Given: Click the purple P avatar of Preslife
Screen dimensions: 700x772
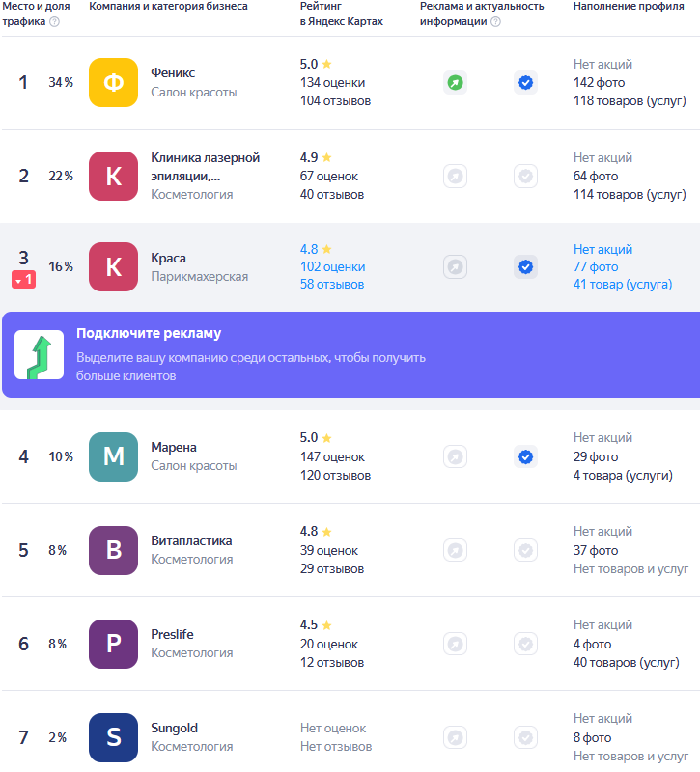Looking at the screenshot, I should click(x=113, y=644).
